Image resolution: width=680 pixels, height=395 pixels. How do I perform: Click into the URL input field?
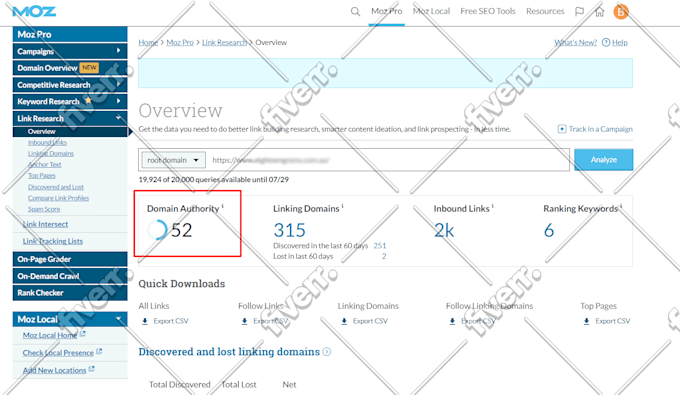(x=388, y=160)
